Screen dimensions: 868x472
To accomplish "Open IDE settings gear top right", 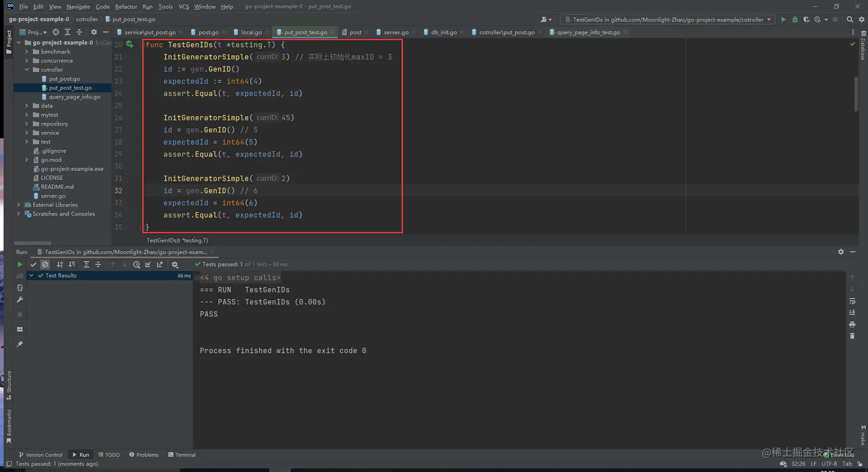I will coord(862,20).
